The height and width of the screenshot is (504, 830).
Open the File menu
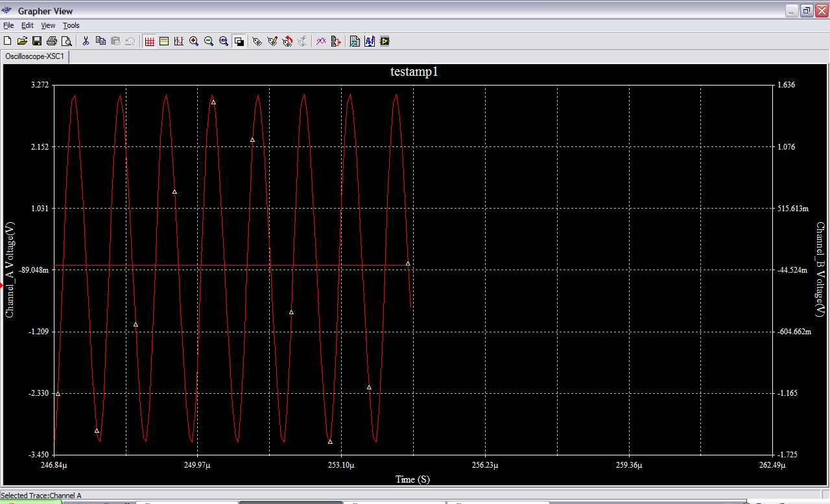click(x=8, y=25)
